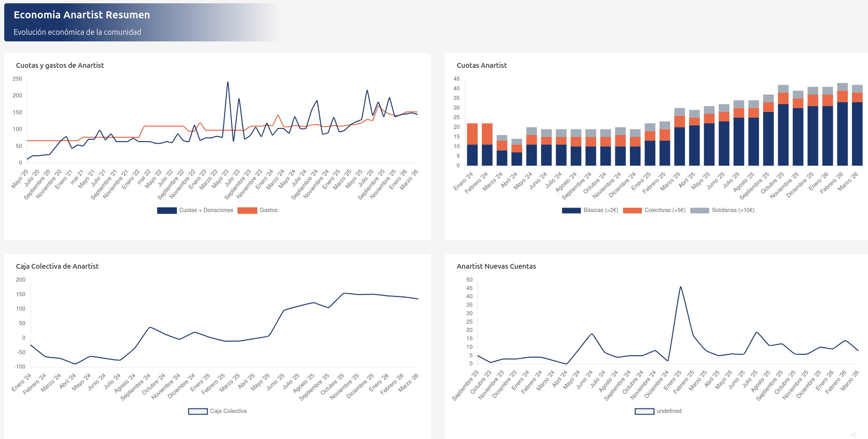
Task: Hide the Gastos series via its legend
Action: 258,210
